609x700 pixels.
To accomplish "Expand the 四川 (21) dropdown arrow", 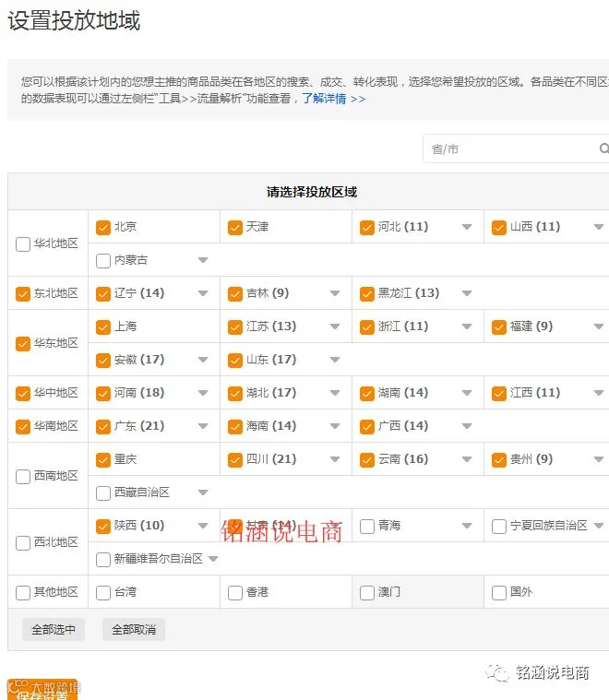I will pos(335,459).
